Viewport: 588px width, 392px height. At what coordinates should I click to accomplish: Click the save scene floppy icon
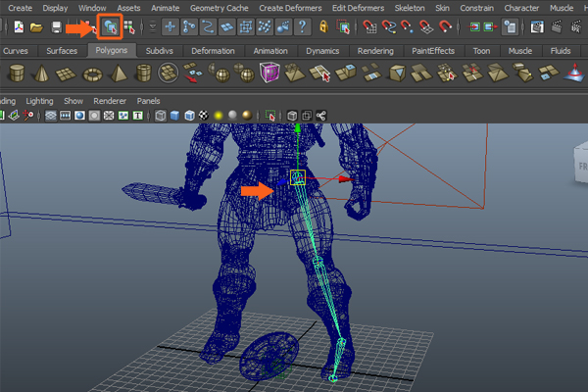click(x=57, y=27)
